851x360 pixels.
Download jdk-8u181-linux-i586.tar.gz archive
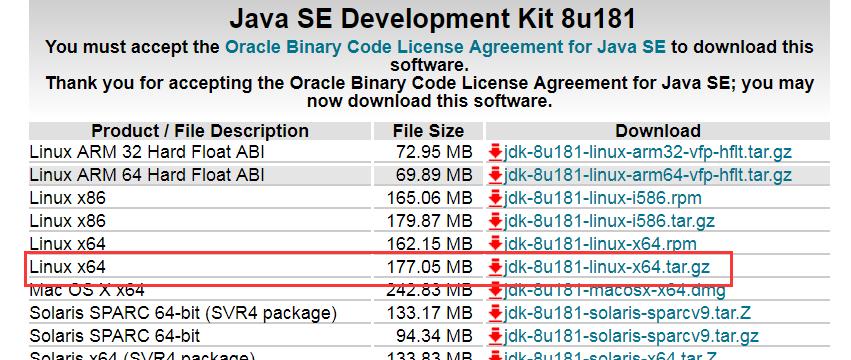tap(609, 221)
